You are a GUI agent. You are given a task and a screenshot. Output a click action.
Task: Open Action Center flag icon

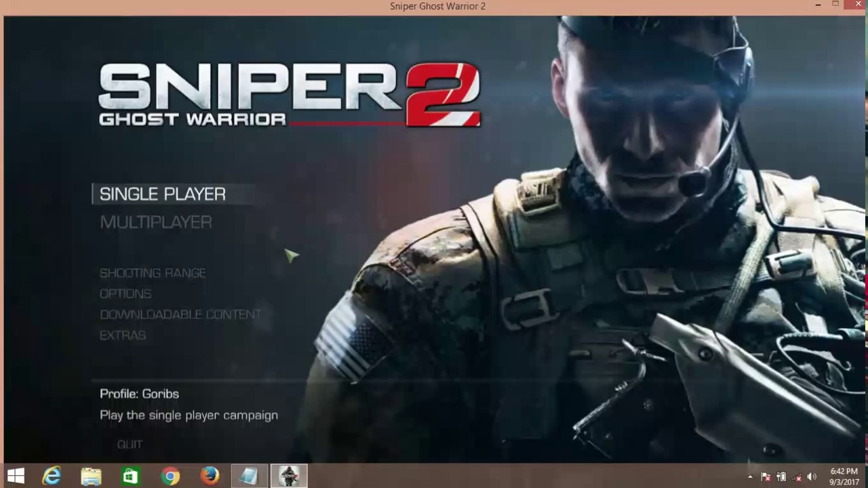pyautogui.click(x=766, y=477)
